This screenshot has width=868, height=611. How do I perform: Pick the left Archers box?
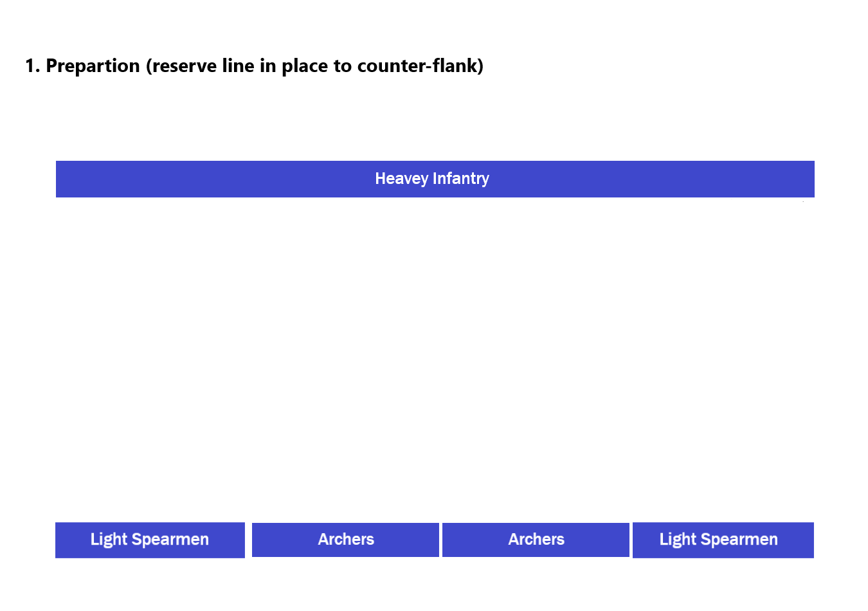345,540
